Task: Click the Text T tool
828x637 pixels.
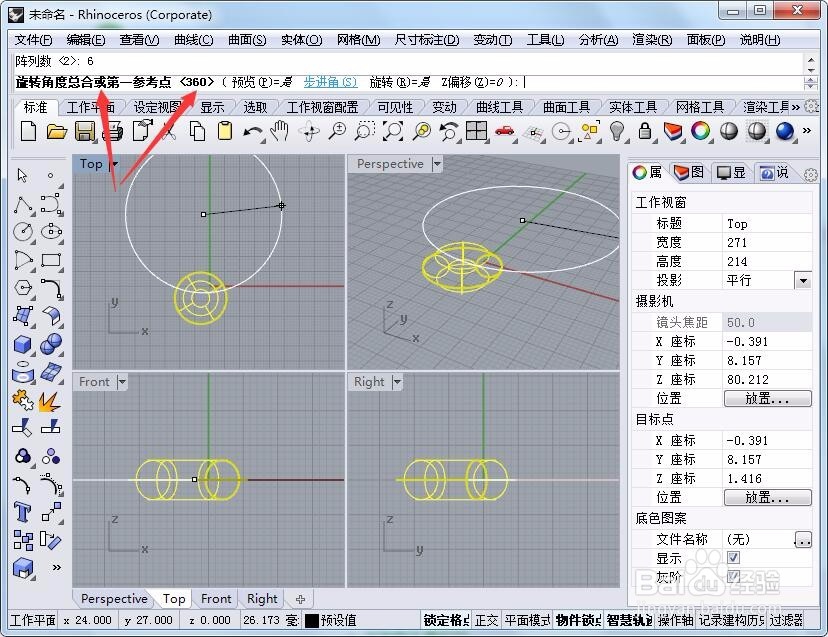Action: (x=22, y=512)
